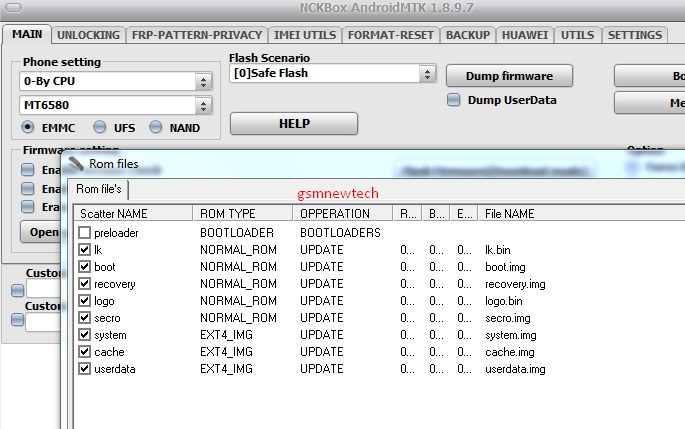Toggle the Era checkbox in Firmware setting
The width and height of the screenshot is (685, 429).
28,206
